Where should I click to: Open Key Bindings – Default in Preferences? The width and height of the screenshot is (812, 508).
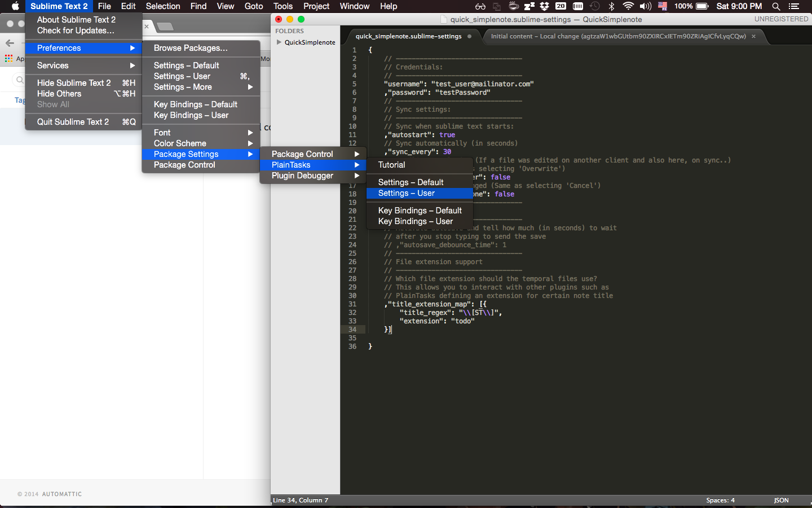pos(201,104)
